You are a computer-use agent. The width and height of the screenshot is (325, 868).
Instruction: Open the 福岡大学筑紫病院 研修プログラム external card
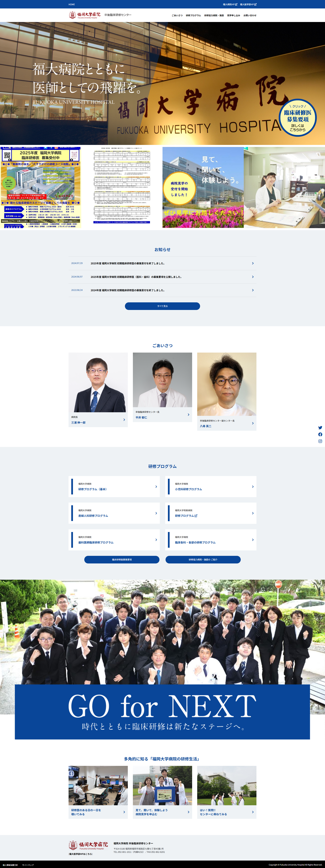[211, 513]
